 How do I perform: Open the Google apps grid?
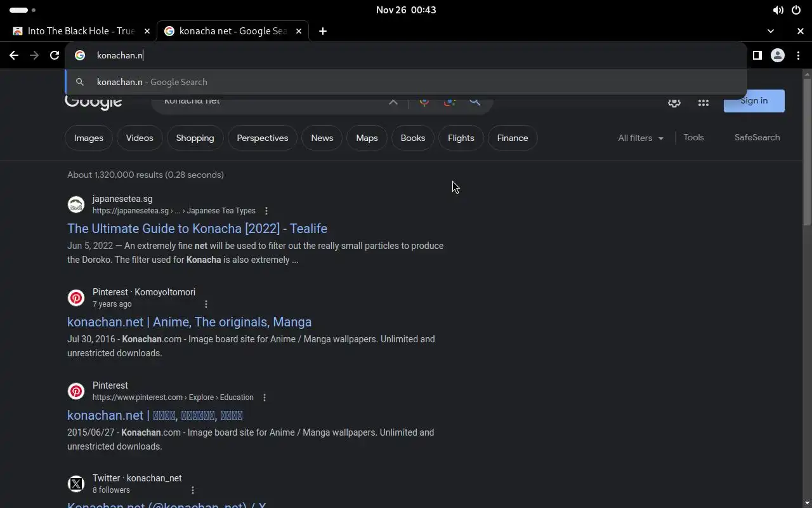coord(704,102)
